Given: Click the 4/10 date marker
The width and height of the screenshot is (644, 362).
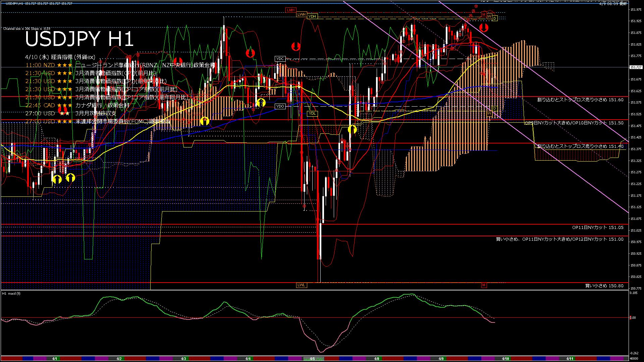Looking at the screenshot, I should [x=505, y=359].
